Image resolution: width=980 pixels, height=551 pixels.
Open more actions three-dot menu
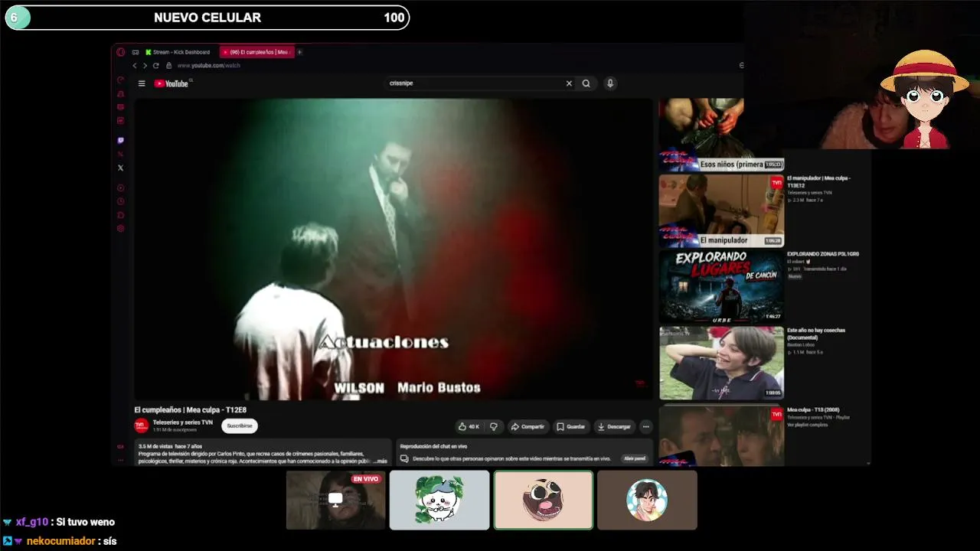(646, 426)
